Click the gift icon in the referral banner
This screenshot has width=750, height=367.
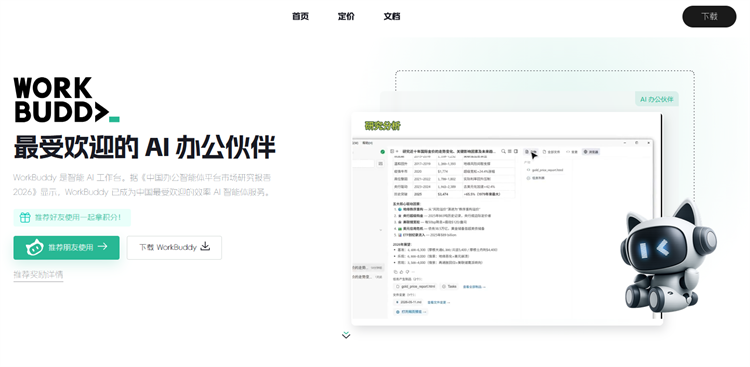pos(25,218)
